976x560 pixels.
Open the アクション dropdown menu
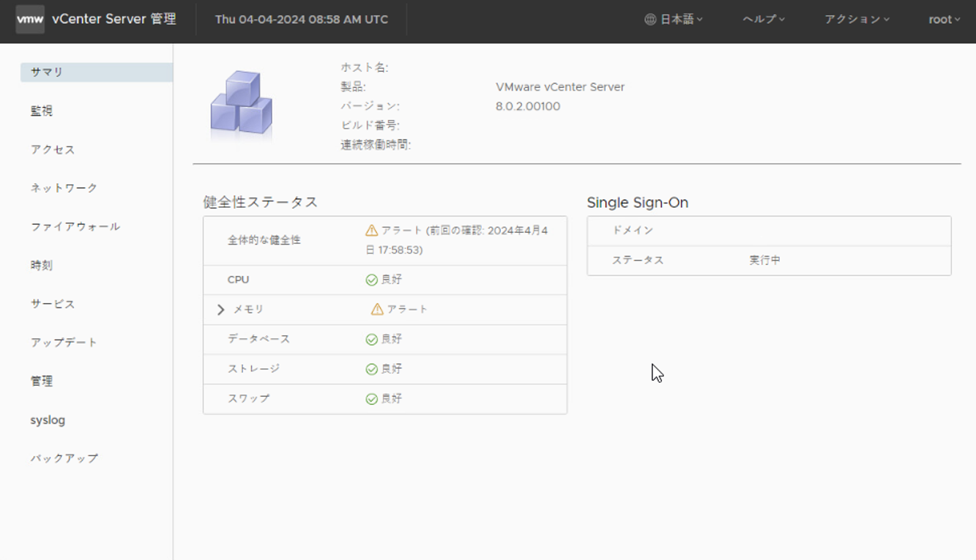pyautogui.click(x=857, y=20)
